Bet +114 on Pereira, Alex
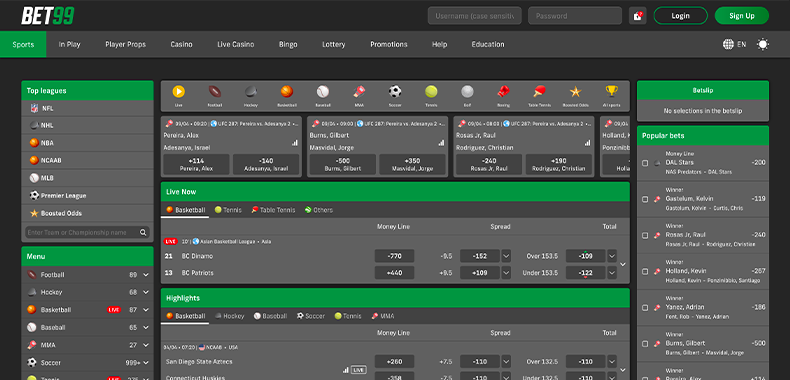 pyautogui.click(x=196, y=164)
